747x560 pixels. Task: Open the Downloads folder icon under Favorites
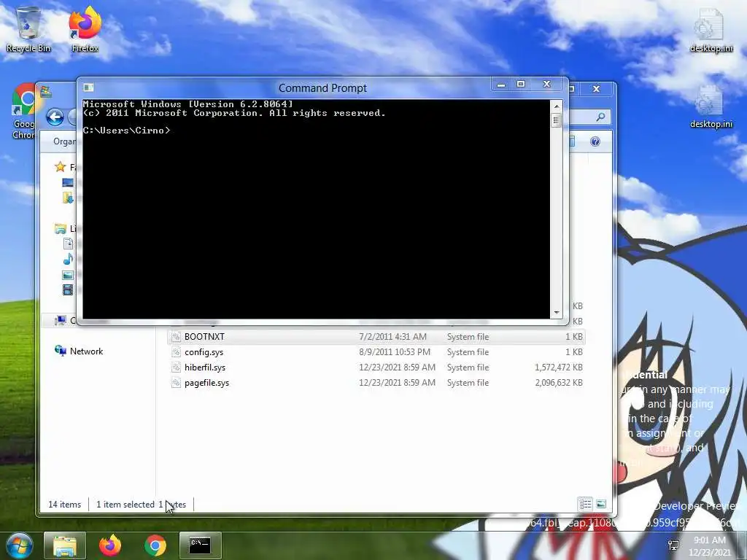pyautogui.click(x=68, y=198)
